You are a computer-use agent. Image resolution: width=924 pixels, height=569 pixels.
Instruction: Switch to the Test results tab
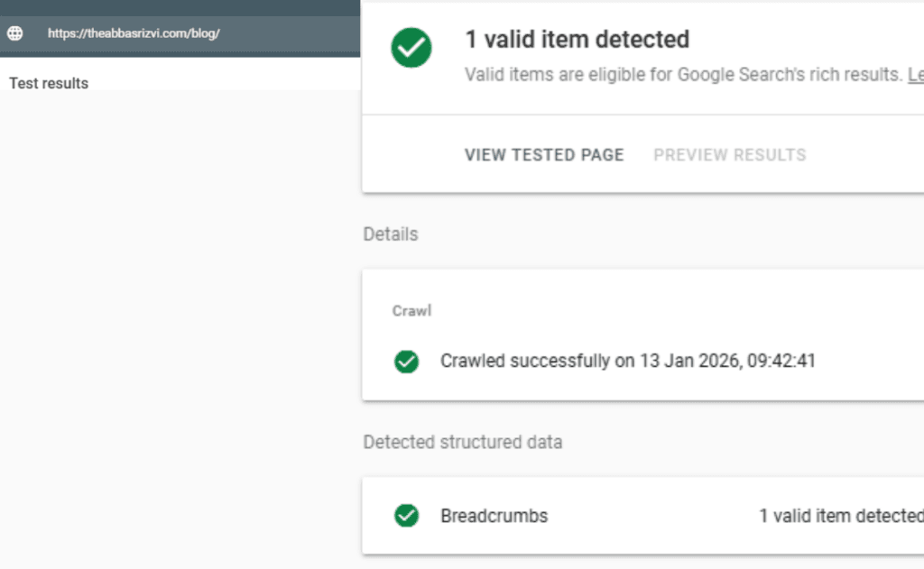click(49, 83)
